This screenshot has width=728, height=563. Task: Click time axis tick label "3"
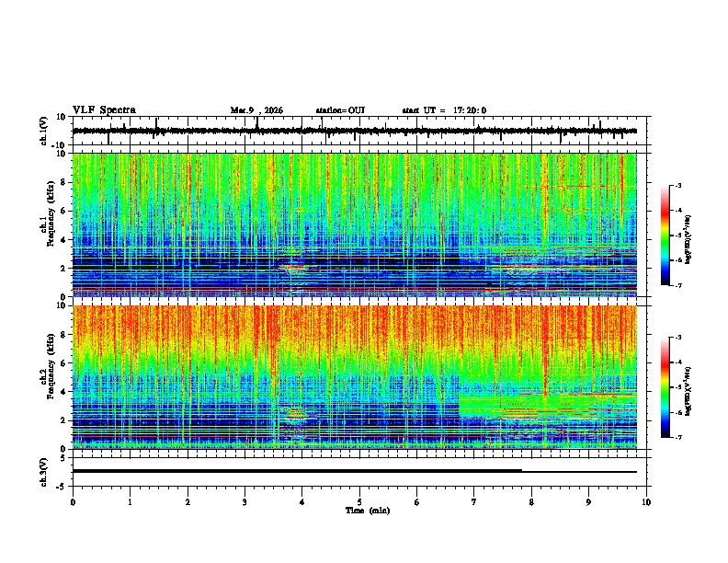pos(245,502)
